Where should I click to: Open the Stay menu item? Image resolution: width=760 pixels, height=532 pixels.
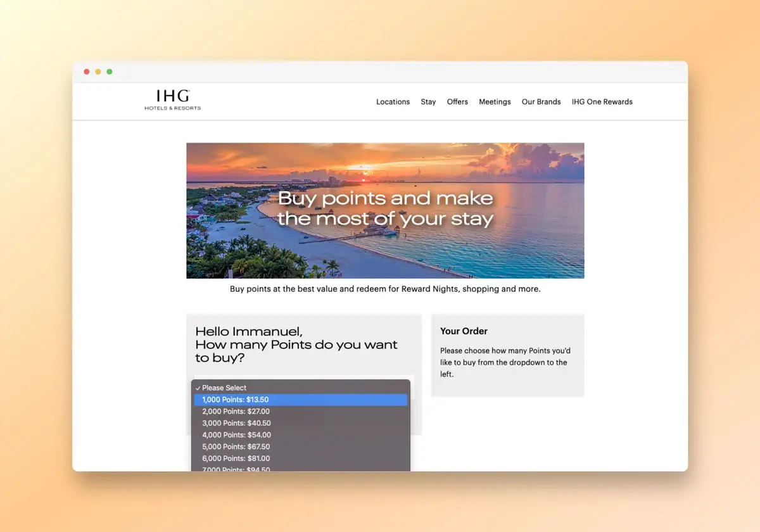coord(428,101)
